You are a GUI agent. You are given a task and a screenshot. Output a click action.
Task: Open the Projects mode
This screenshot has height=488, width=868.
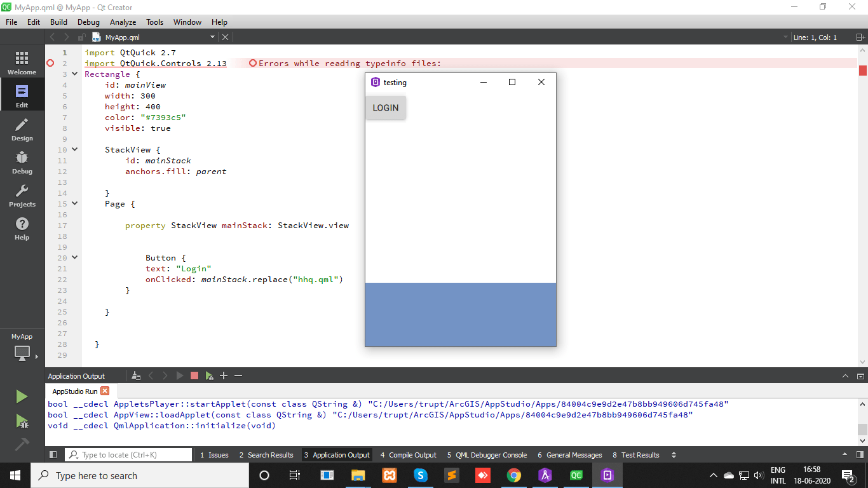point(22,196)
